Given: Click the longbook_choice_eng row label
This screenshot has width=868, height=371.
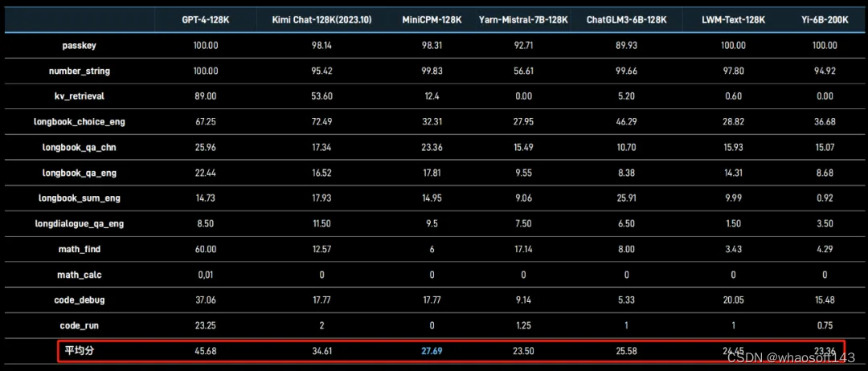Looking at the screenshot, I should [79, 122].
